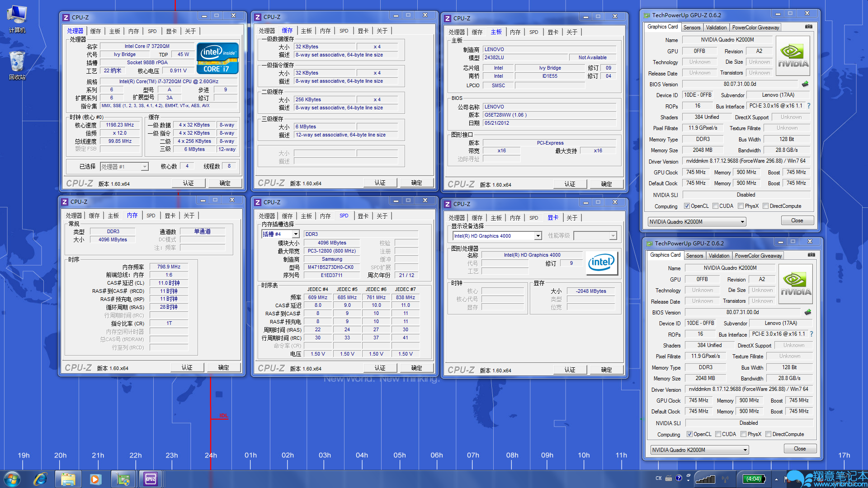
Task: Click Samsung manufacturer value in SPD window
Action: coord(332,259)
